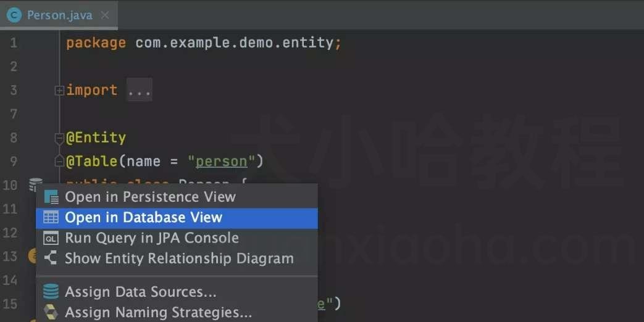
Task: Choose Open in Database View
Action: tap(177, 217)
